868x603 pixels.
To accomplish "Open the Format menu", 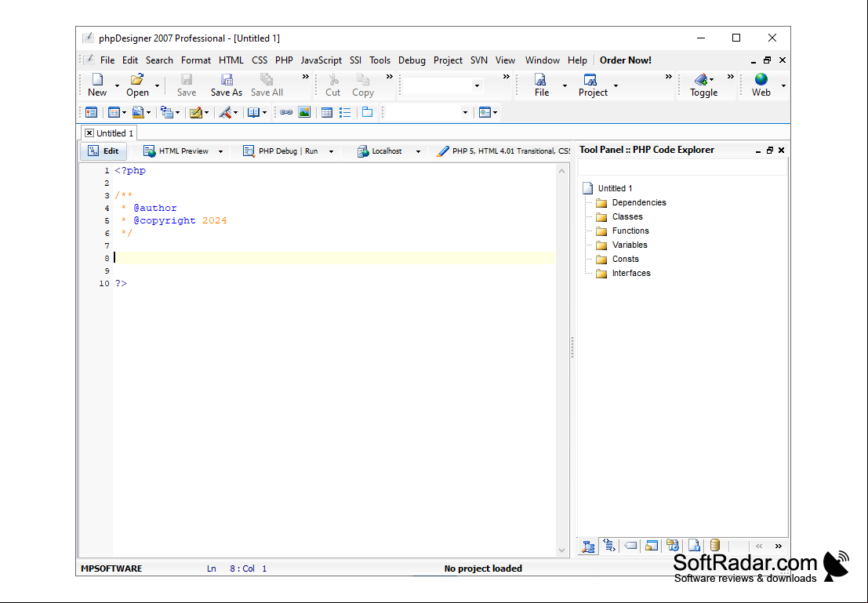I will (196, 60).
